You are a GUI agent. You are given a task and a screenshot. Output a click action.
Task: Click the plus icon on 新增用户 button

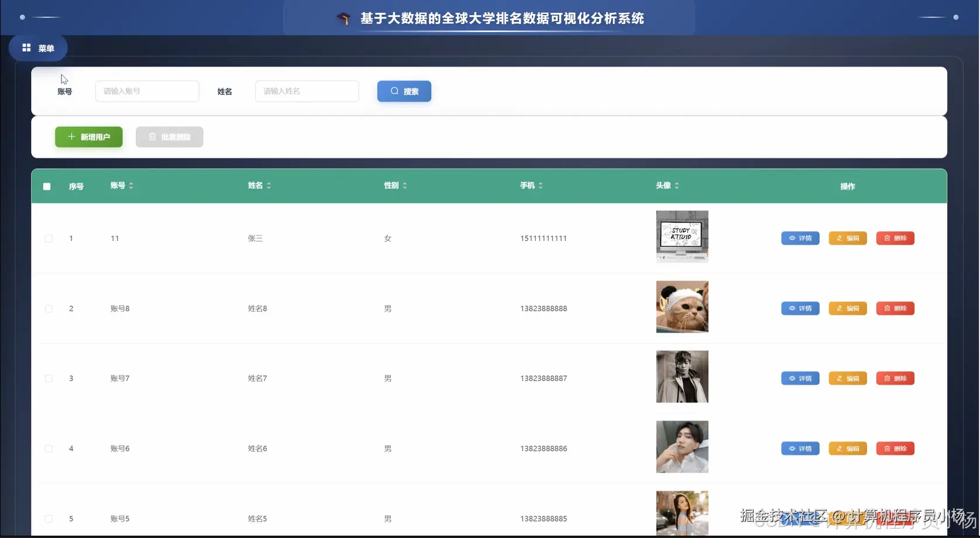(x=71, y=137)
